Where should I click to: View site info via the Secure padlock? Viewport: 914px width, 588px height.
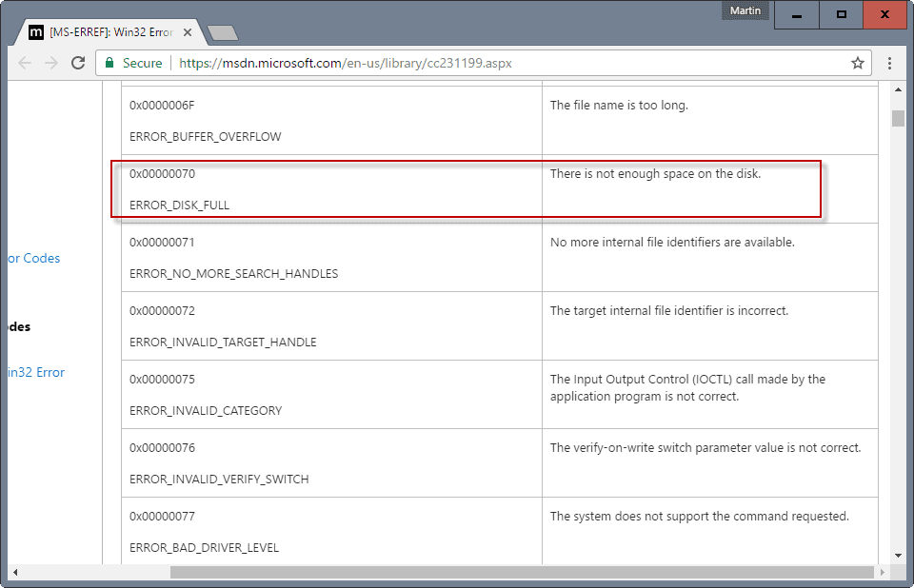pyautogui.click(x=133, y=63)
